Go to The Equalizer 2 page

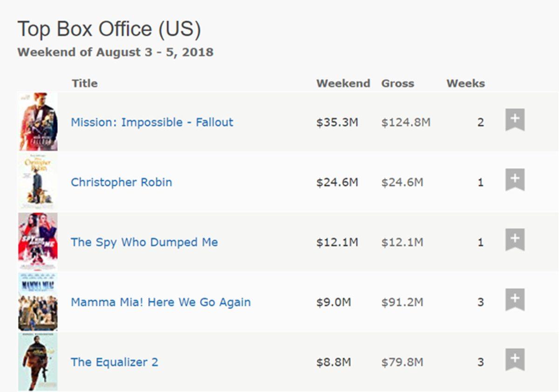point(114,362)
